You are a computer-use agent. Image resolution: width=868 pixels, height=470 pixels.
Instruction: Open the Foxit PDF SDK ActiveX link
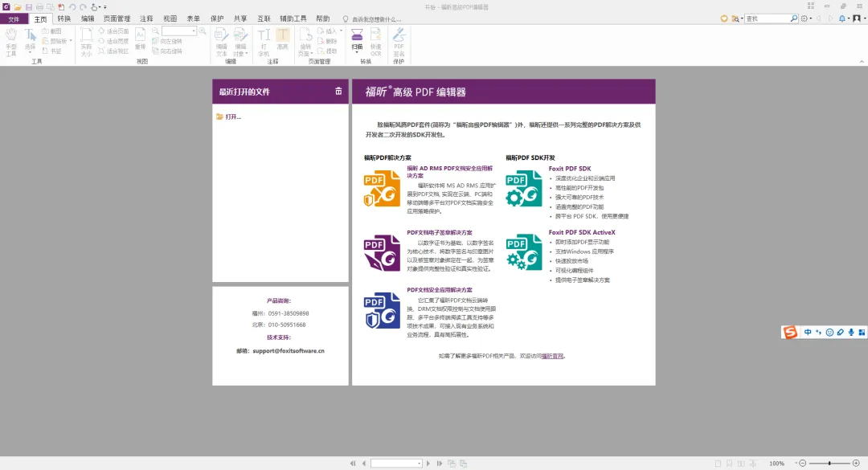[x=582, y=232]
